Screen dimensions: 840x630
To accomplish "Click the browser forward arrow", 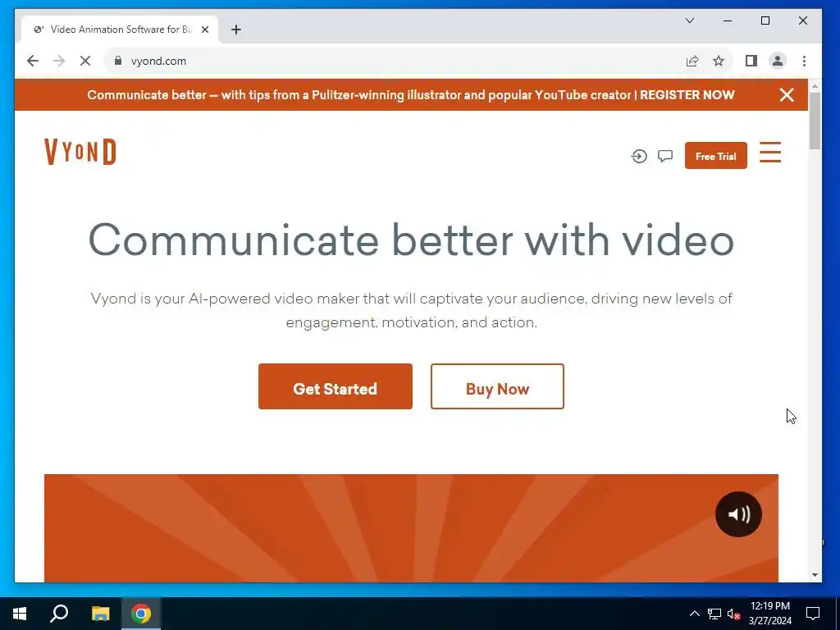I will 59,61.
